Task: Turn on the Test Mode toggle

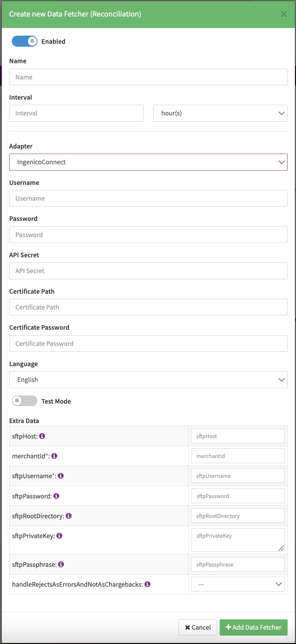Action: coord(25,401)
